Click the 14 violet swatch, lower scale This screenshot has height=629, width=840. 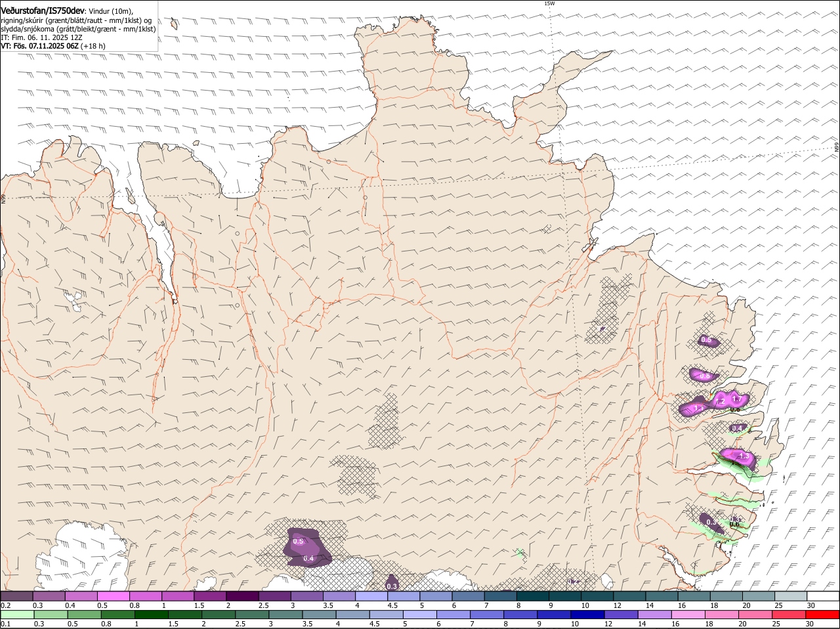(655, 615)
